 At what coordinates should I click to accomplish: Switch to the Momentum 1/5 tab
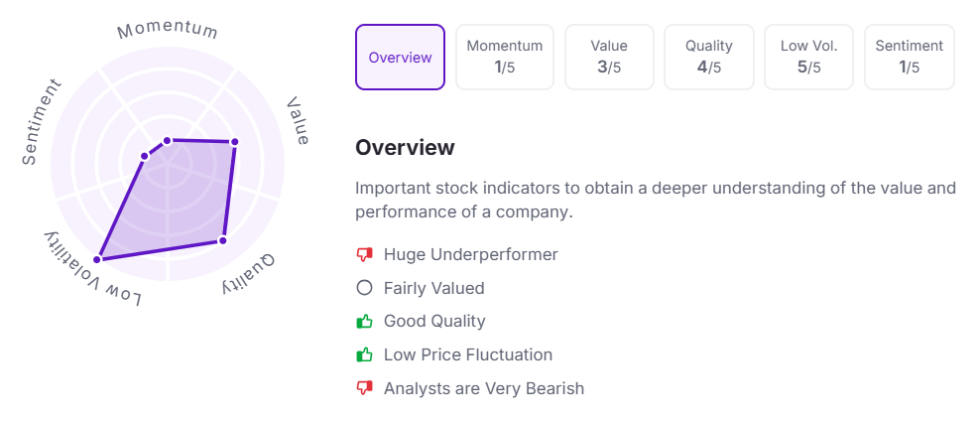(x=505, y=58)
